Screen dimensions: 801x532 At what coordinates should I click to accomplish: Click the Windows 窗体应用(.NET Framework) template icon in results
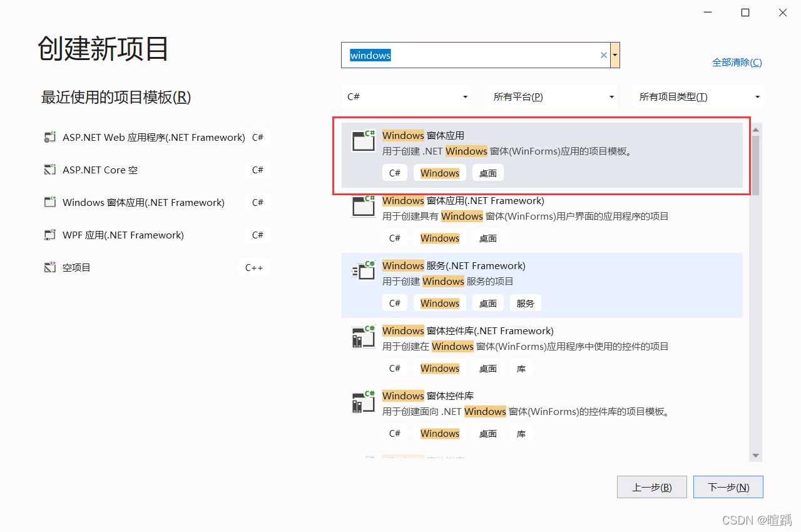[364, 207]
